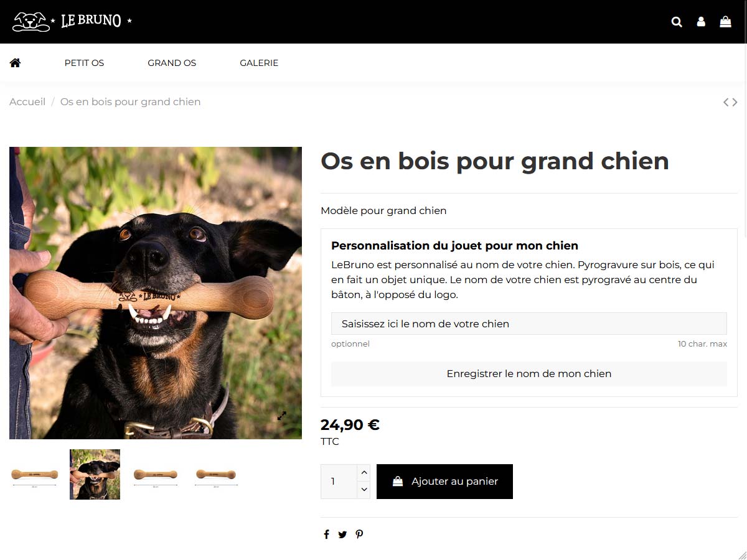
Task: Focus the dog name input field
Action: click(529, 324)
